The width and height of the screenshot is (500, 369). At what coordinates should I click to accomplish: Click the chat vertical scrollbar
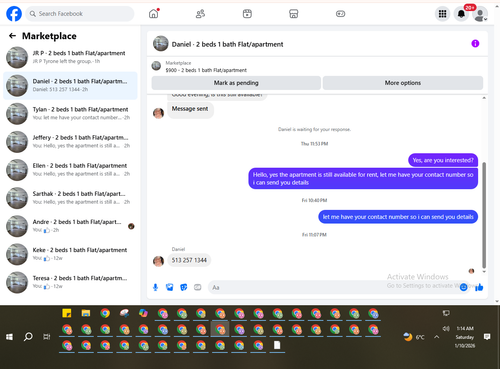click(484, 215)
